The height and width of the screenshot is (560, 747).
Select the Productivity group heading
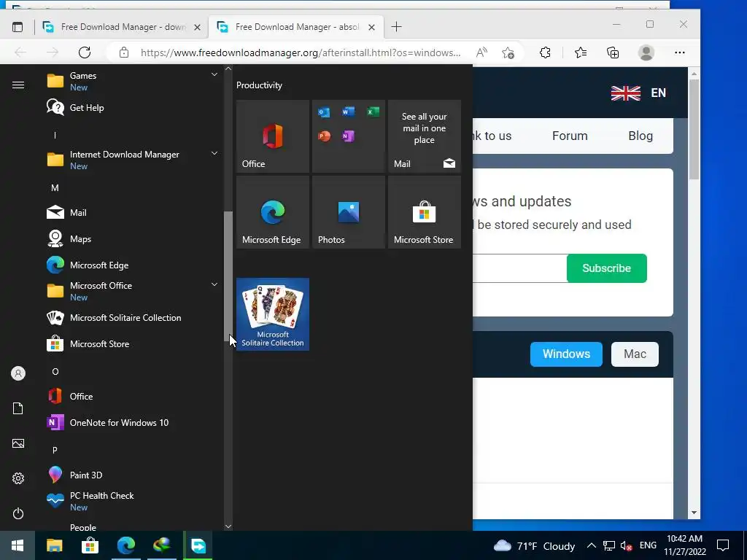pos(259,85)
